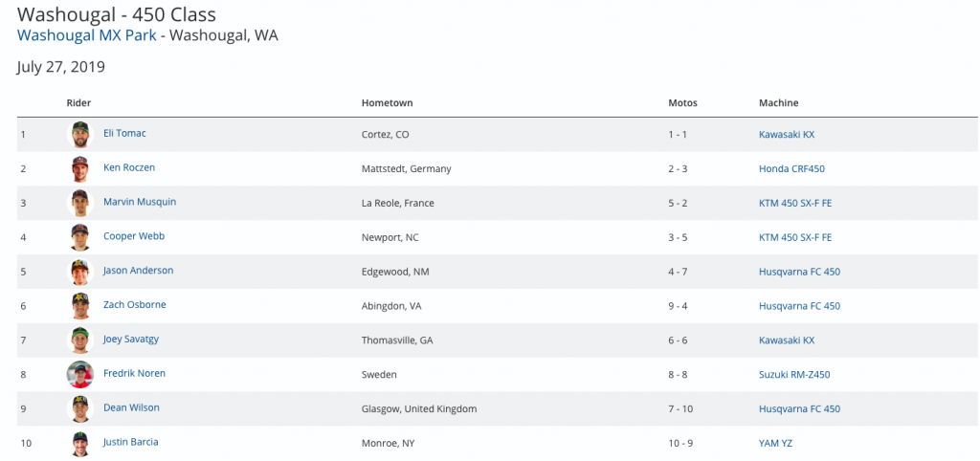Click Marvin Musquin's KTM 450 SX-F FE link

click(795, 204)
